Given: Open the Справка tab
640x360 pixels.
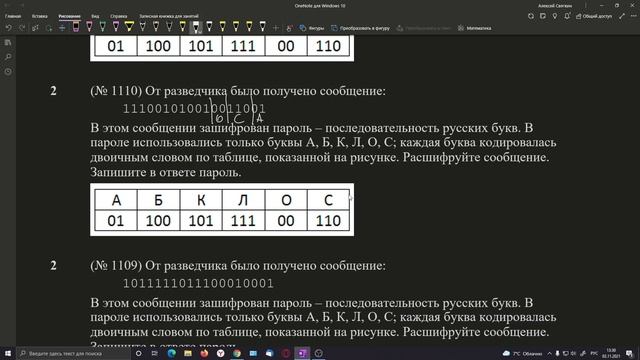Looking at the screenshot, I should (119, 16).
